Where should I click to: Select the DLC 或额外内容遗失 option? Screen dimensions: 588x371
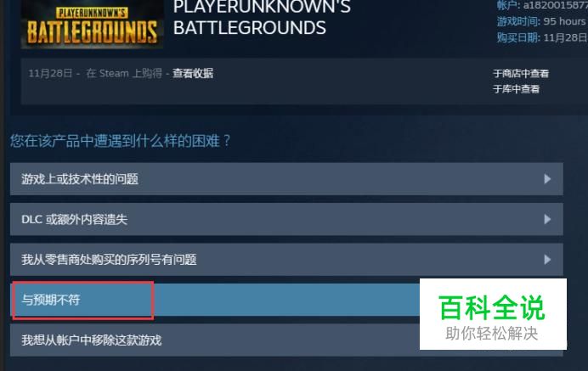click(x=286, y=219)
